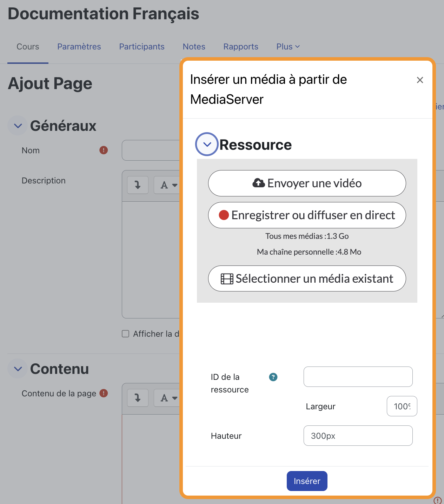The image size is (444, 504).
Task: Click the Largeur input field
Action: coord(402,406)
